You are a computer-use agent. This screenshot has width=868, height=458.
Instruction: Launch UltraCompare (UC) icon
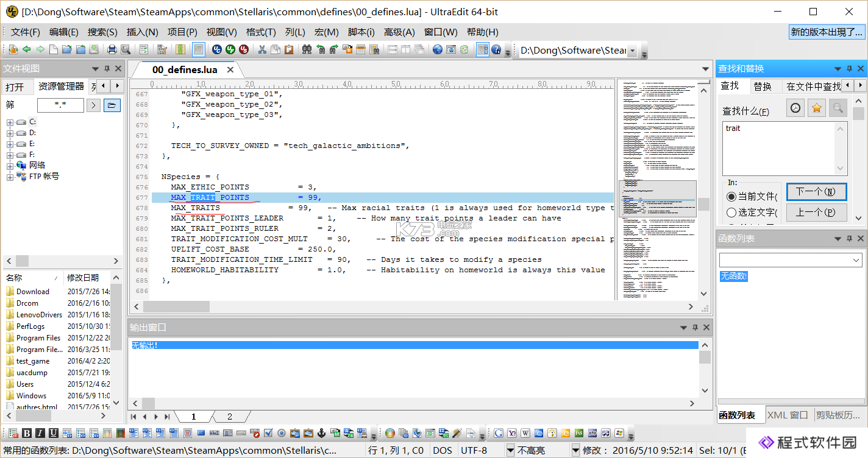pos(217,49)
